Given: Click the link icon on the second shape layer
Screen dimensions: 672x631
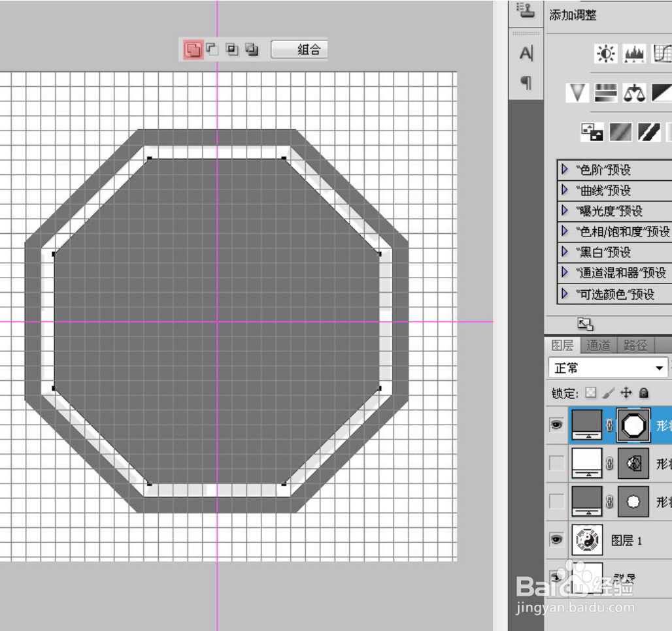Looking at the screenshot, I should point(609,464).
